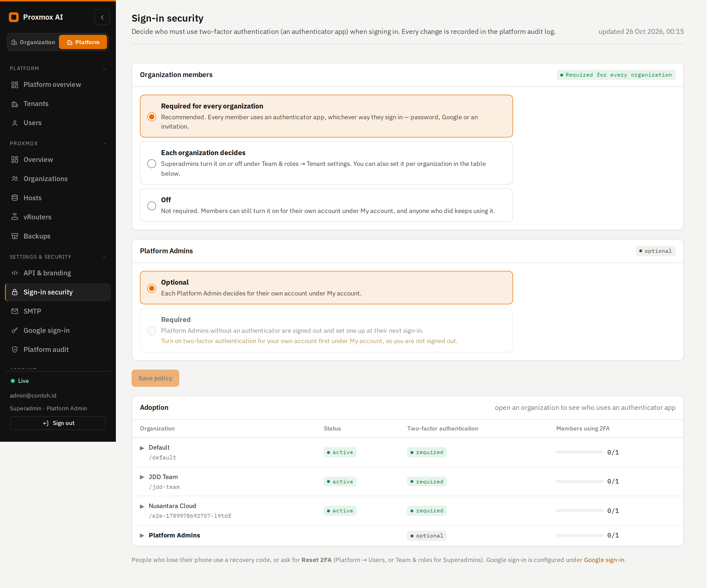This screenshot has width=707, height=588.
Task: Switch to the Platform tab
Action: (x=83, y=42)
